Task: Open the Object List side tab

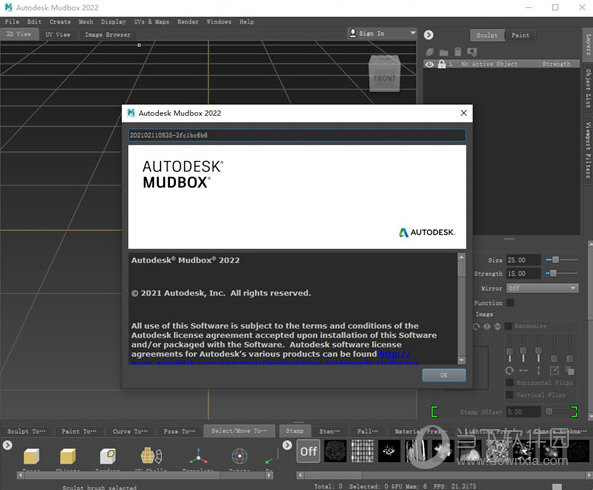Action: (x=588, y=88)
